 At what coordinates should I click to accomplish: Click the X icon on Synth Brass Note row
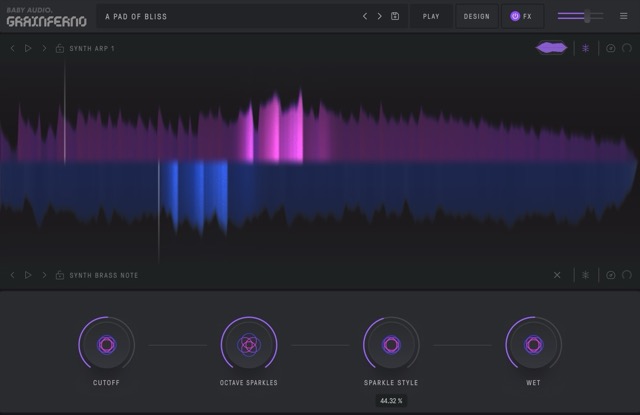(x=558, y=275)
